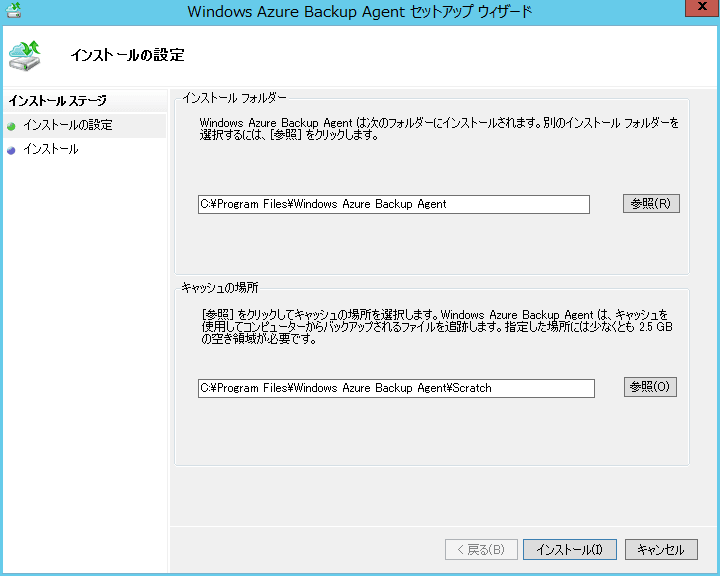Screen dimensions: 720x576
Task: Click the インストール ステージ sidebar header
Action: (x=58, y=100)
